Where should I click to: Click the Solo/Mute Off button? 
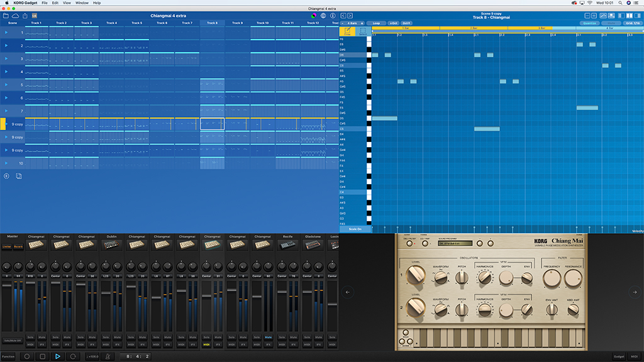click(13, 341)
